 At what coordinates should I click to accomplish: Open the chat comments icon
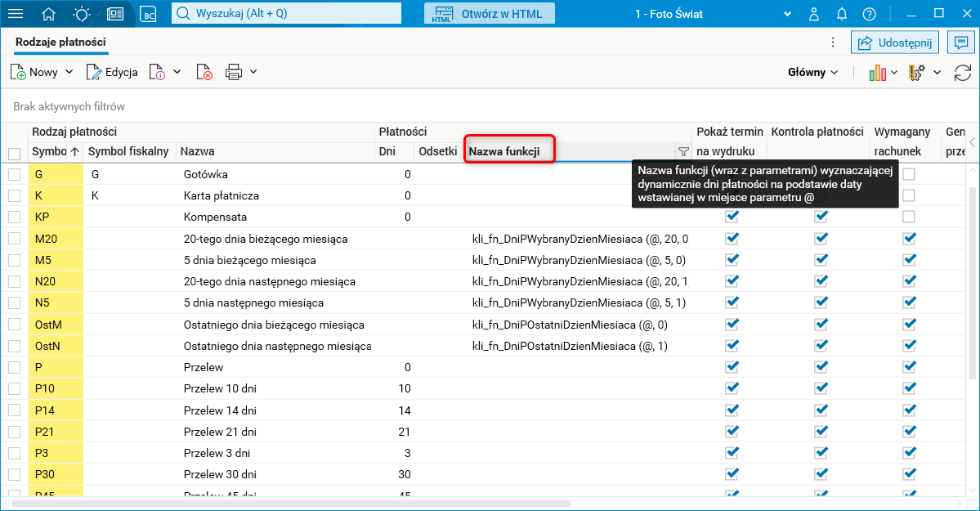coord(960,42)
